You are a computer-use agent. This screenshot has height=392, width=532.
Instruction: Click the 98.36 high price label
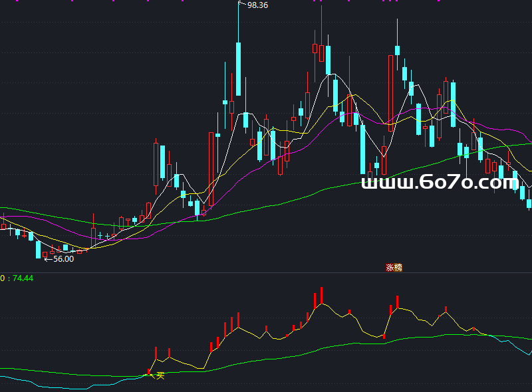pyautogui.click(x=257, y=5)
